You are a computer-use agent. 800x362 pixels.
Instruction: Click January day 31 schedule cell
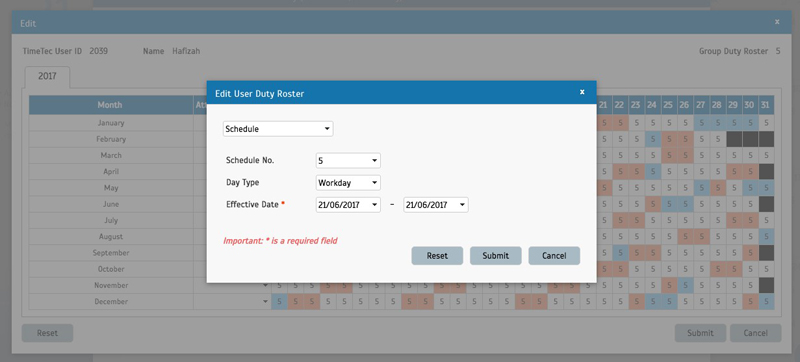(766, 123)
